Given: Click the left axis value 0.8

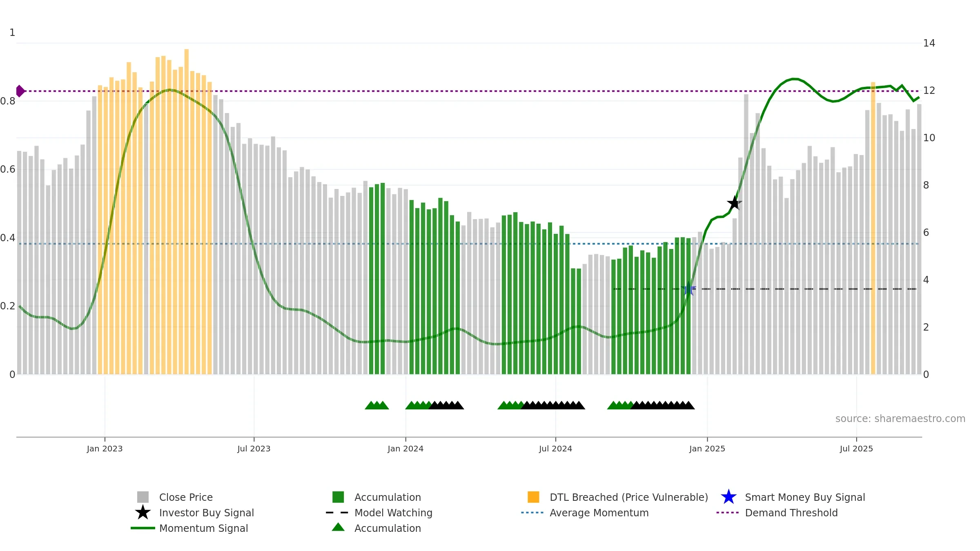Looking at the screenshot, I should point(8,101).
